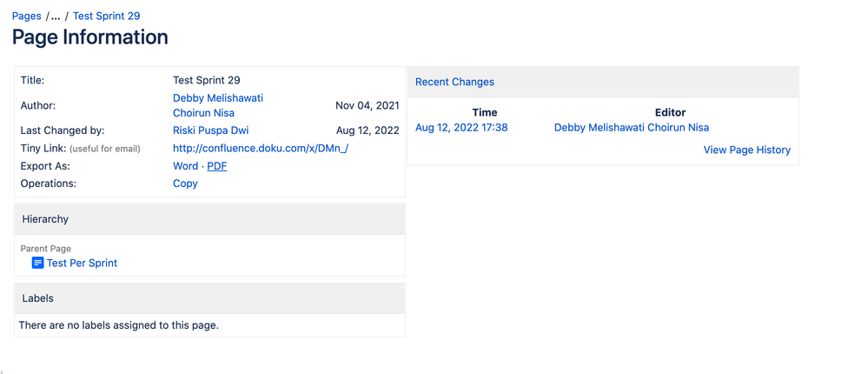The width and height of the screenshot is (868, 374).
Task: Open the confluence.doku.com tiny link
Action: pyautogui.click(x=260, y=149)
